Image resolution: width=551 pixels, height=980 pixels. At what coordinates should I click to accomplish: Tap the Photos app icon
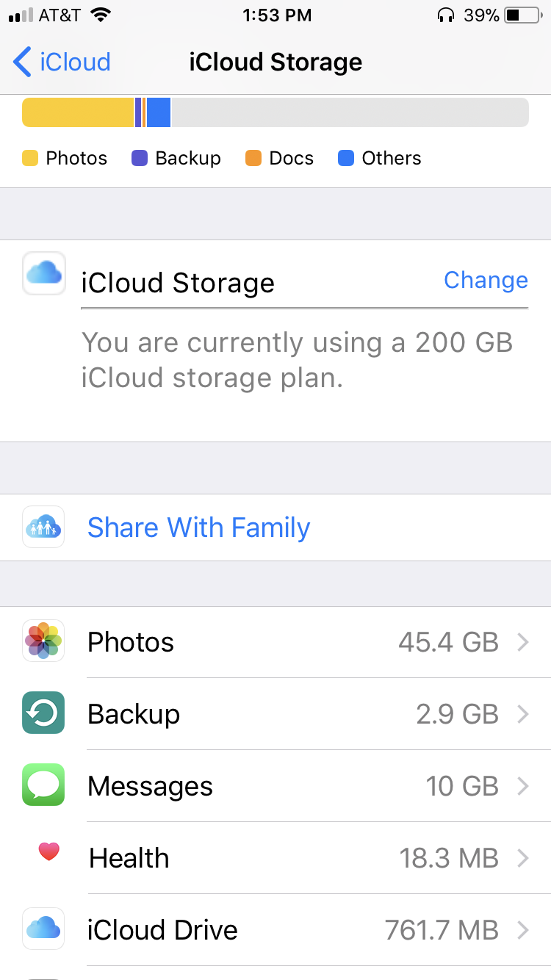[x=43, y=641]
